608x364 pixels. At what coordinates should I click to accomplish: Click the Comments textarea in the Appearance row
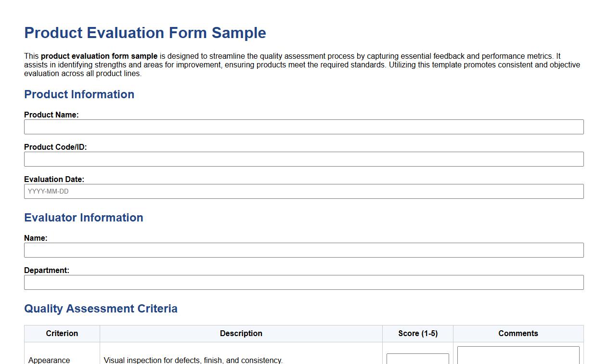pos(518,356)
